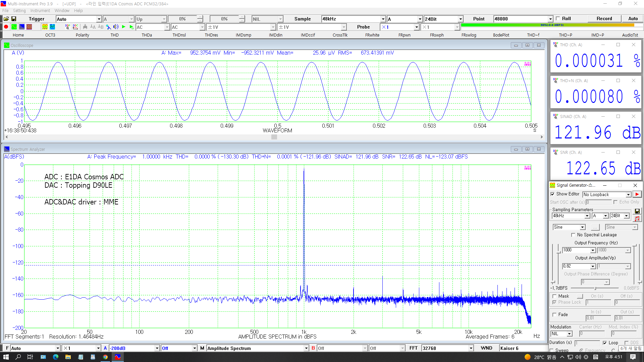644x362 pixels.
Task: Click the channel A zero ⊥A icon
Action: [93, 27]
